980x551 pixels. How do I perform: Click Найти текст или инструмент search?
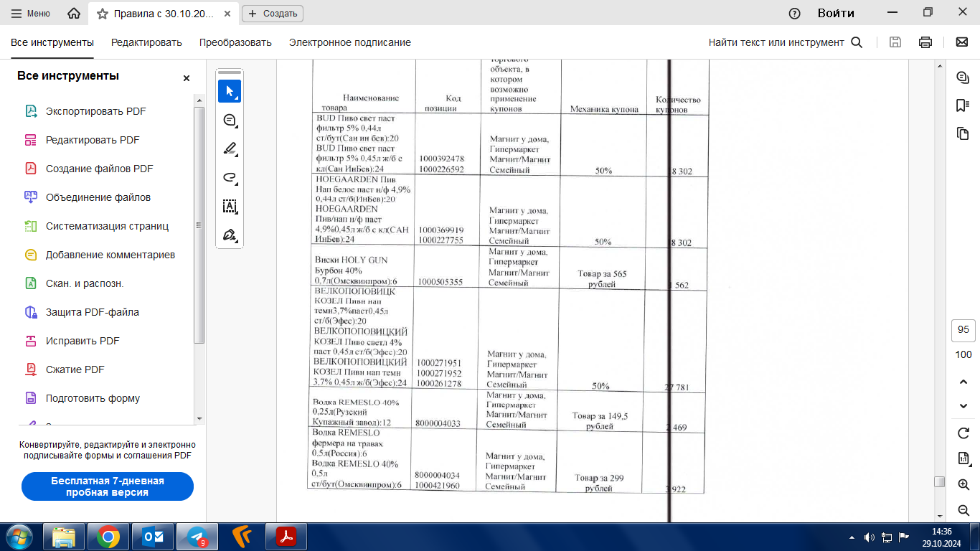785,42
